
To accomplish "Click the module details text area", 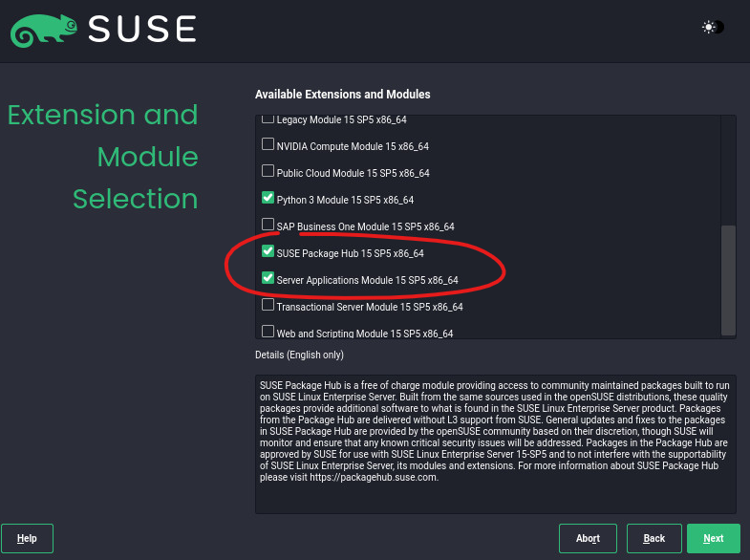I will tap(495, 443).
